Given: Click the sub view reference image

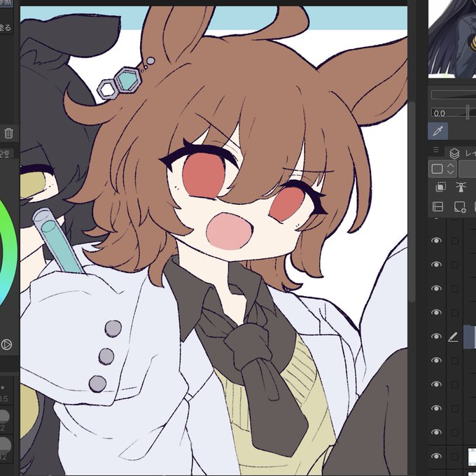Looking at the screenshot, I should point(452,39).
